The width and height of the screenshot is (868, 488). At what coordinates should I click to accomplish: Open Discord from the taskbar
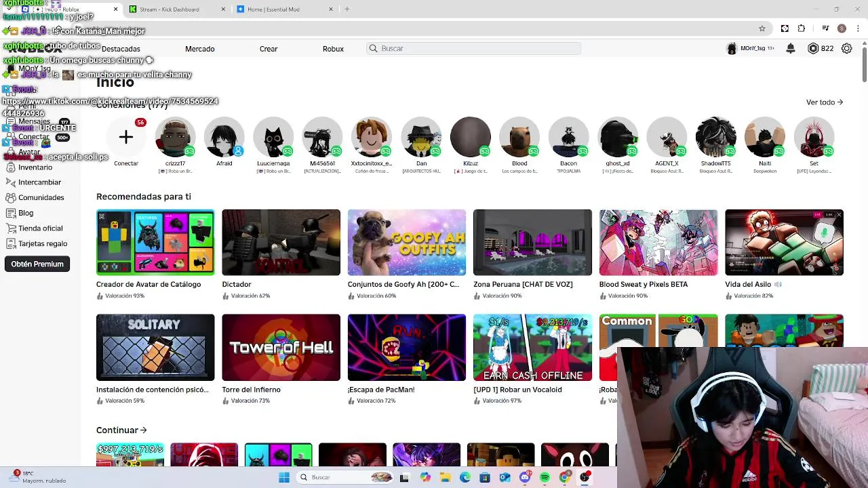(525, 477)
